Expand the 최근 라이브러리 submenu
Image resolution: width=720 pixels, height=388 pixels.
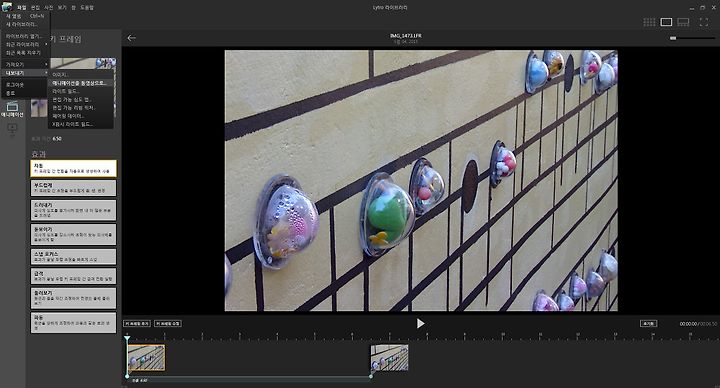pos(25,44)
